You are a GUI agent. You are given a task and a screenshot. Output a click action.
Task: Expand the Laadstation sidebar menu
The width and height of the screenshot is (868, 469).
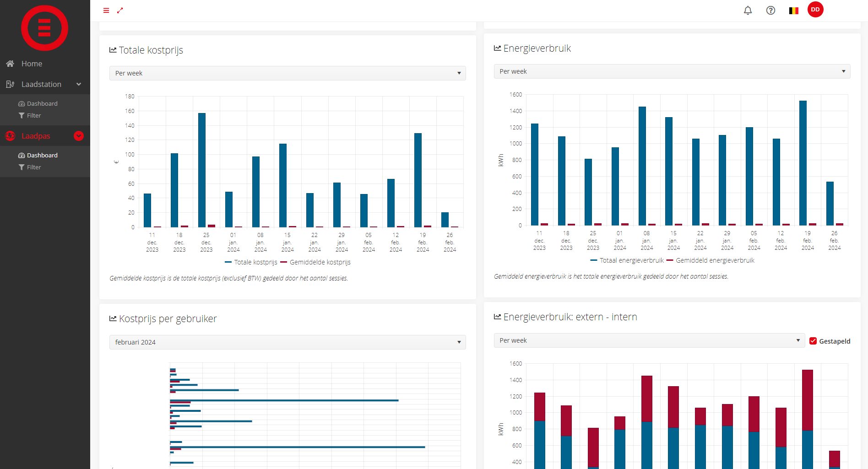[x=44, y=84]
